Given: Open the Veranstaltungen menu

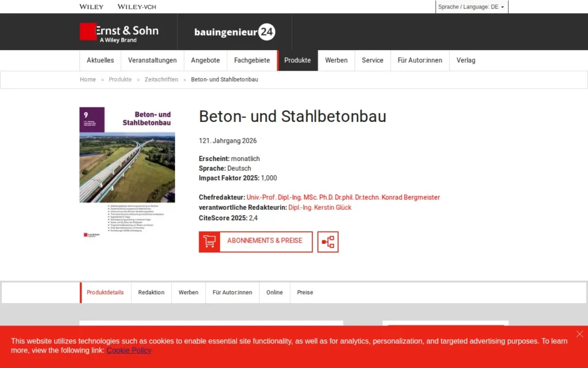Looking at the screenshot, I should point(152,60).
